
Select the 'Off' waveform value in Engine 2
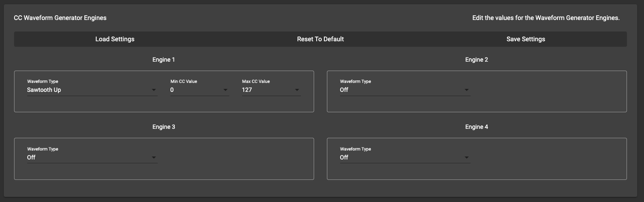pos(344,90)
